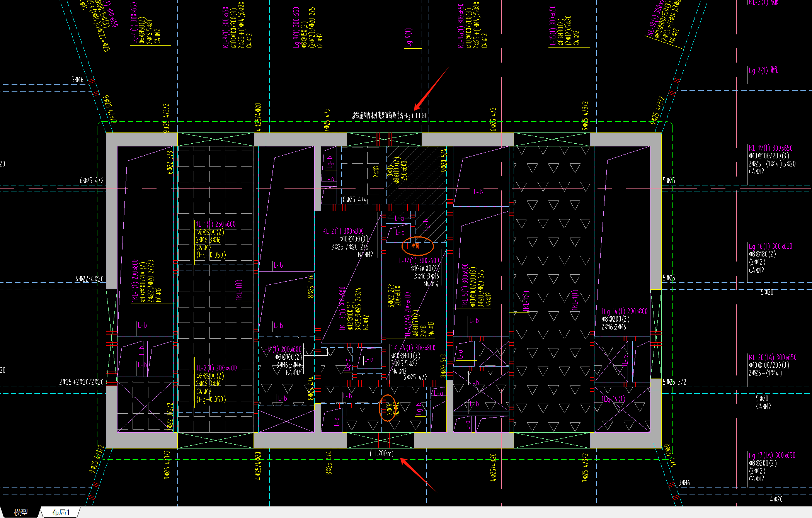812x518 pixels.
Task: Select Φ10@100/200(3) under KL-19(1) label
Action: tap(769, 156)
